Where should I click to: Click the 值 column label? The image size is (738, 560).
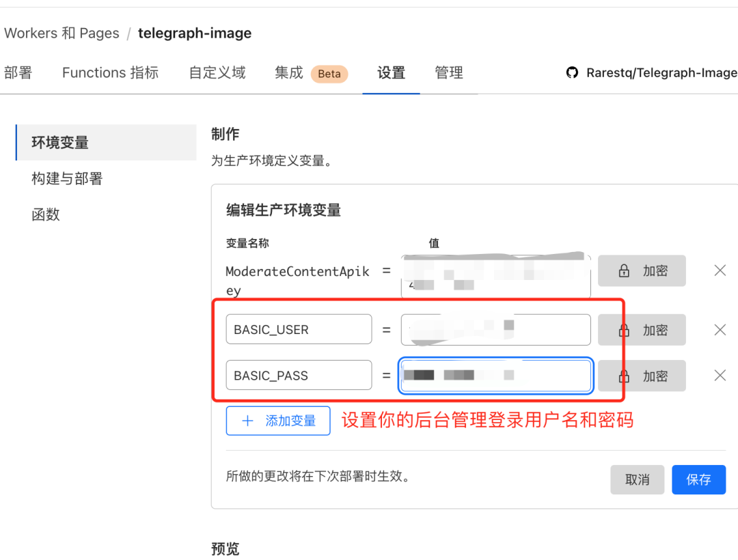point(433,243)
